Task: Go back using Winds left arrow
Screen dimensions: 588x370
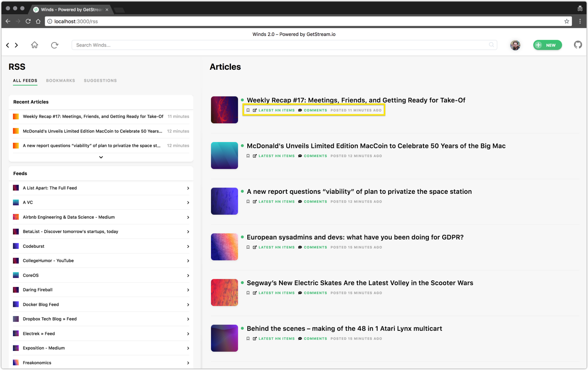Action: pos(8,45)
